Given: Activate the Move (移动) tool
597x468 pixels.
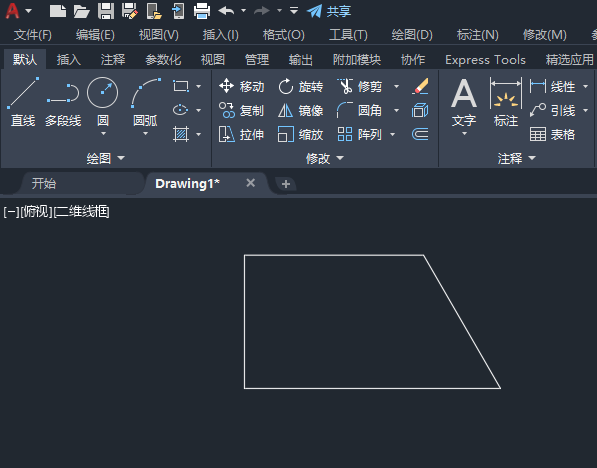Looking at the screenshot, I should [x=241, y=86].
